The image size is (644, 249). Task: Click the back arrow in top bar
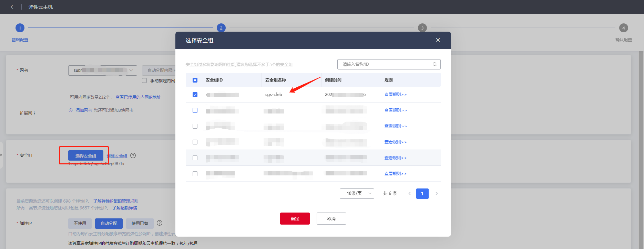click(x=12, y=7)
